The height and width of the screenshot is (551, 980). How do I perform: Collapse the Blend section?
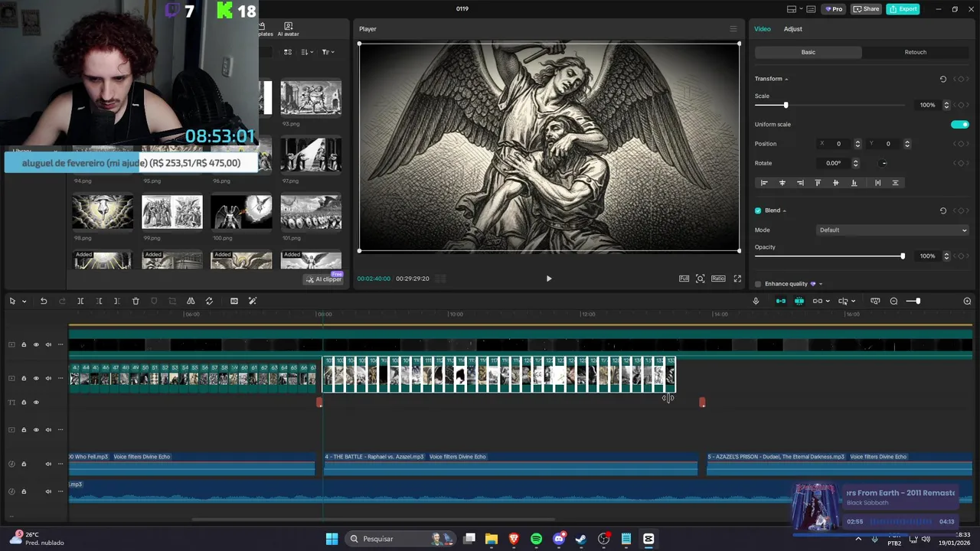(x=784, y=210)
